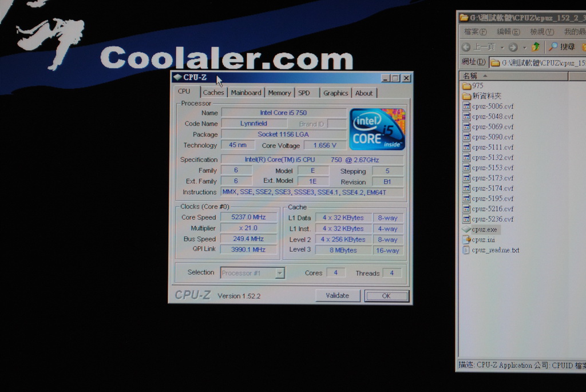The width and height of the screenshot is (586, 392).
Task: Close the CPU-Z window
Action: coord(406,78)
